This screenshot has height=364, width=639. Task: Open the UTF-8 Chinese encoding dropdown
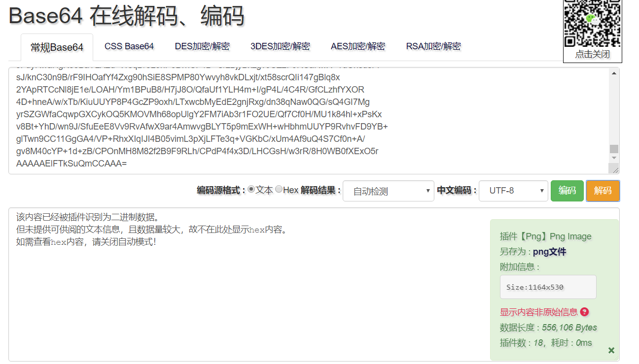point(513,191)
